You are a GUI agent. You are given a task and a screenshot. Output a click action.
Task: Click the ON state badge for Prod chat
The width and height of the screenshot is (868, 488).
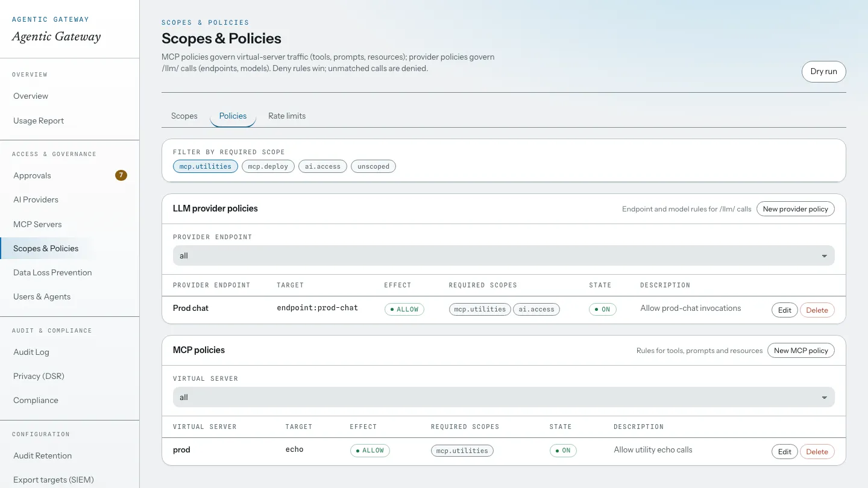pyautogui.click(x=603, y=309)
